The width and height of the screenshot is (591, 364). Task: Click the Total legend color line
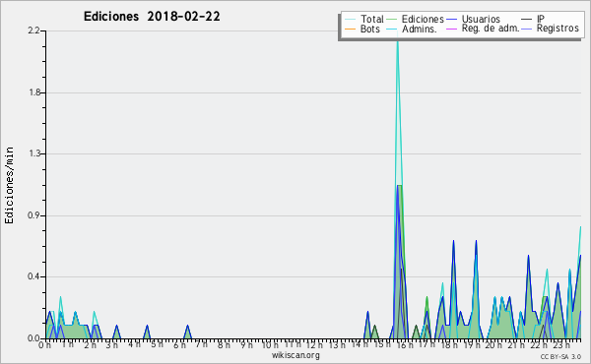coord(350,20)
